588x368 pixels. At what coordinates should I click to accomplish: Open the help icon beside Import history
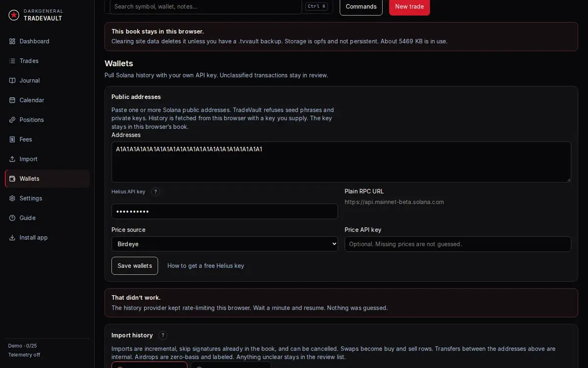click(x=163, y=335)
